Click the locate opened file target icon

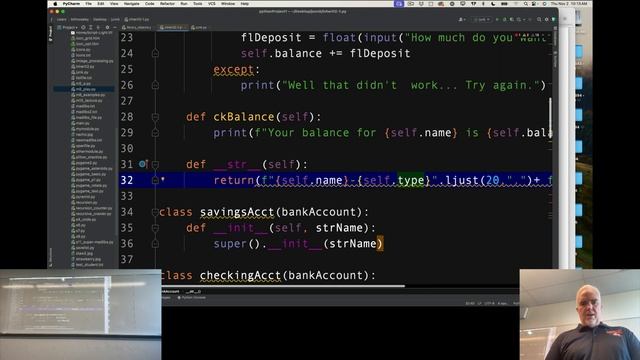coord(84,27)
